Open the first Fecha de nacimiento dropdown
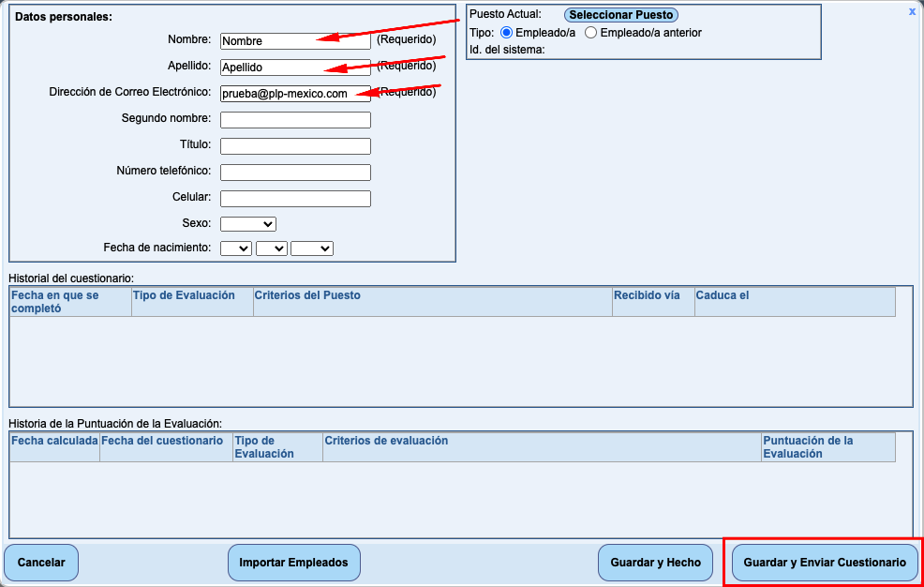The height and width of the screenshot is (587, 924). click(x=236, y=248)
